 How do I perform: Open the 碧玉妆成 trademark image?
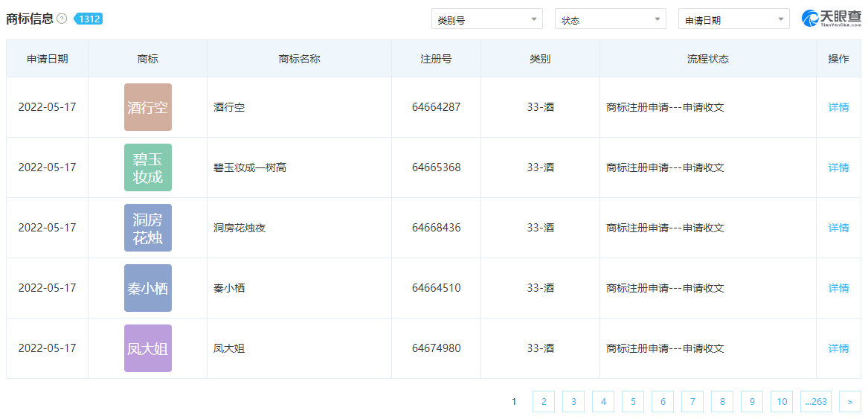pos(147,167)
